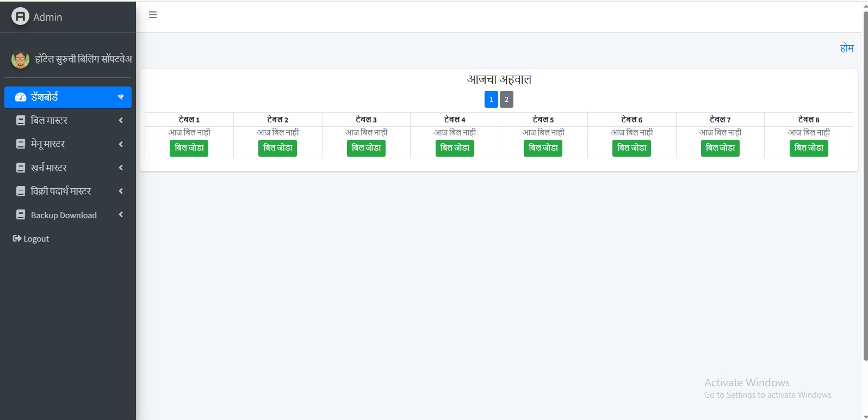Open the बिल मास्टर menu item
The width and height of the screenshot is (868, 420).
tap(68, 121)
